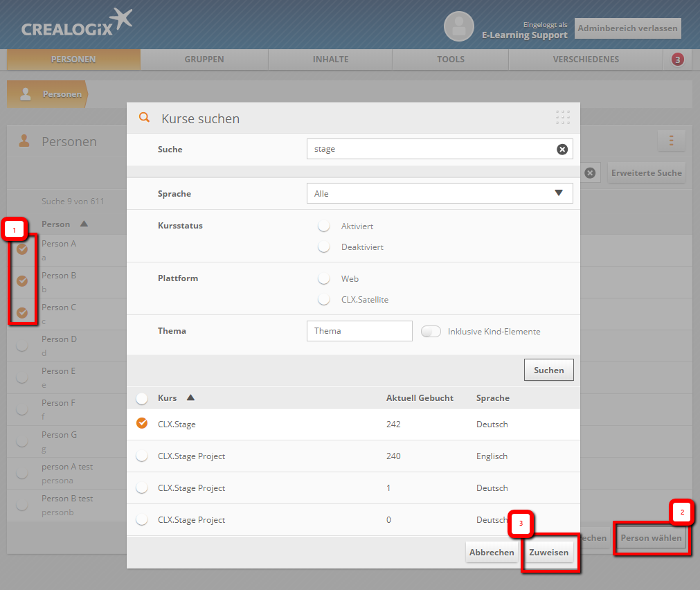Click the Zuweisen button
This screenshot has width=700, height=590.
point(548,553)
